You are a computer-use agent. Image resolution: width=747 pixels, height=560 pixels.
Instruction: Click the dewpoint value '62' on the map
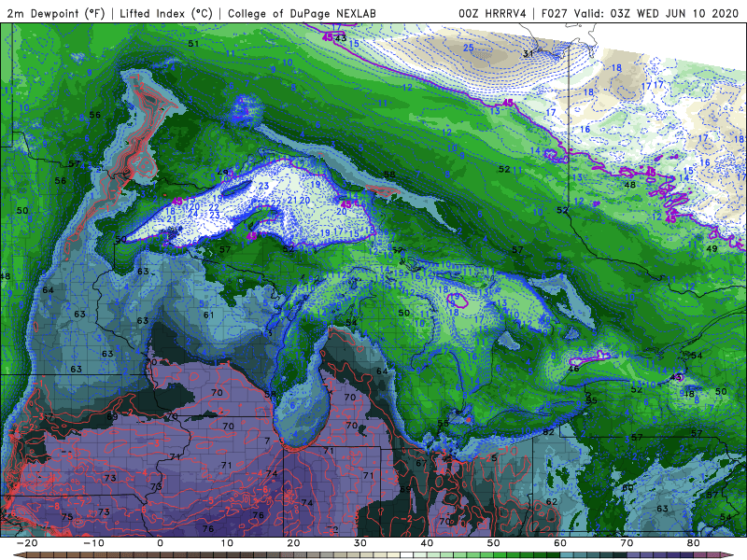[x=552, y=501]
